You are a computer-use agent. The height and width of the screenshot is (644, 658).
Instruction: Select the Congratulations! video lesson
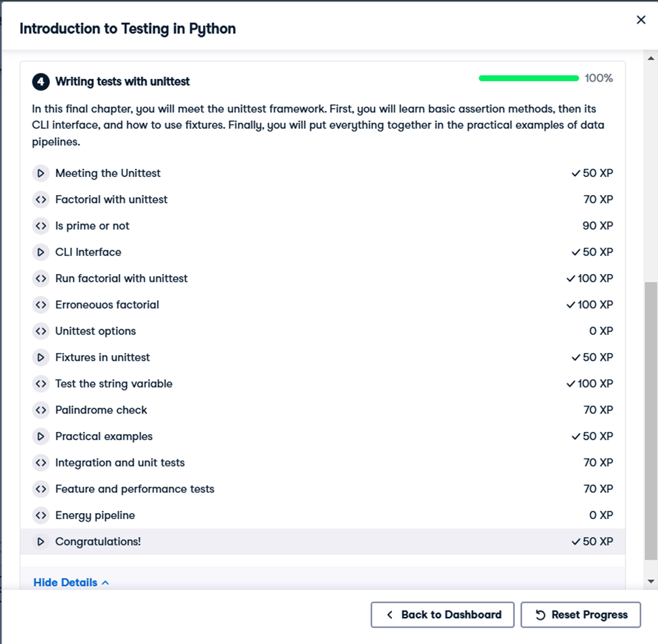323,541
